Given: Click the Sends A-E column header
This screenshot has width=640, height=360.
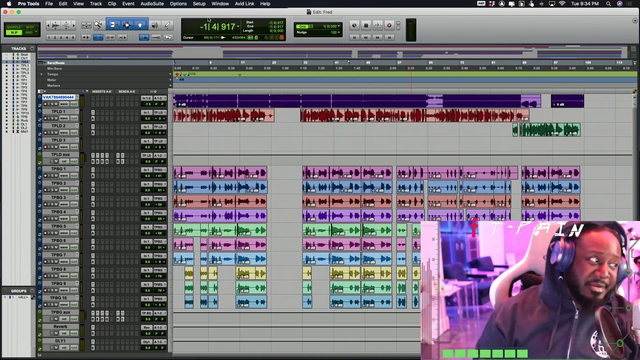Looking at the screenshot, I should point(127,91).
